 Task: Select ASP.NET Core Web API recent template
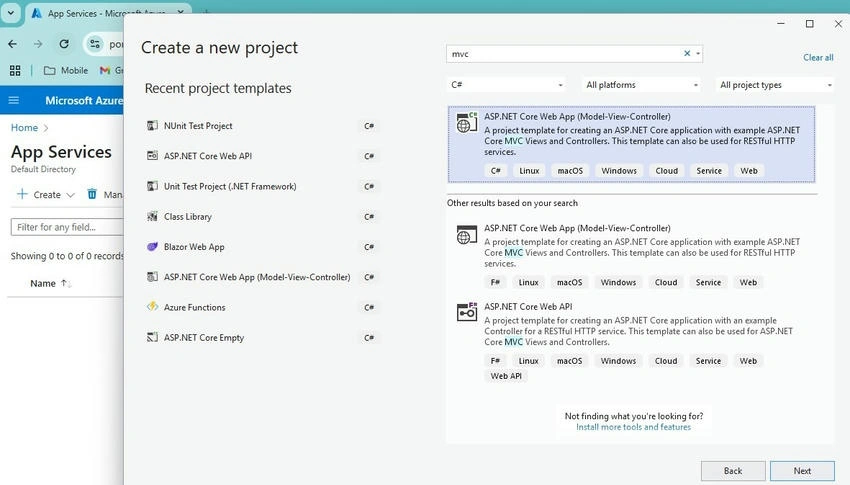pyautogui.click(x=262, y=156)
